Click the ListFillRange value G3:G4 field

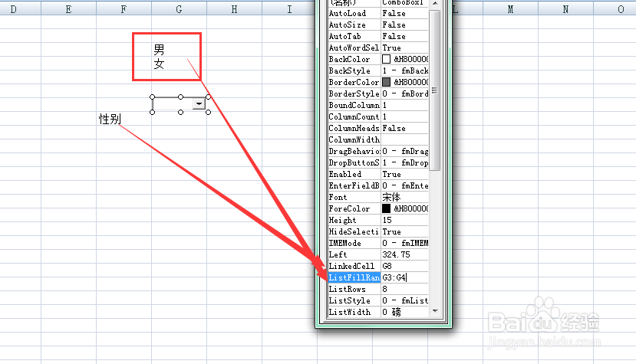point(405,277)
